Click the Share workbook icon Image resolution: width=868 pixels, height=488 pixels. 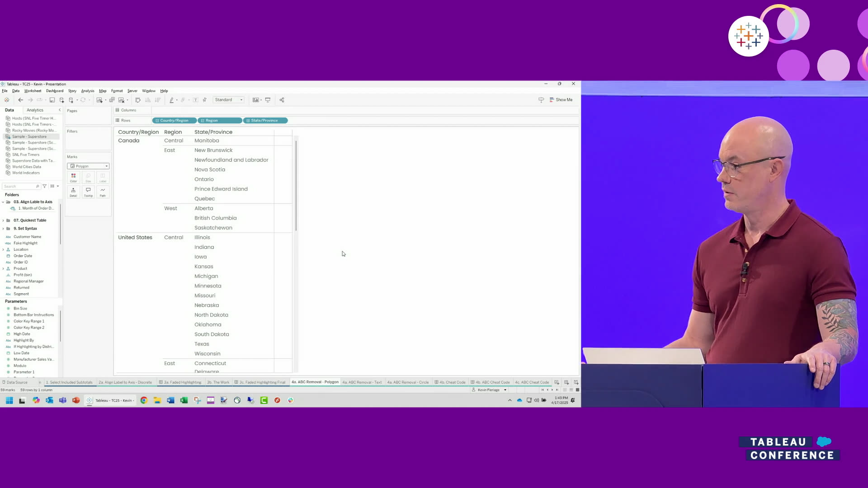(282, 100)
